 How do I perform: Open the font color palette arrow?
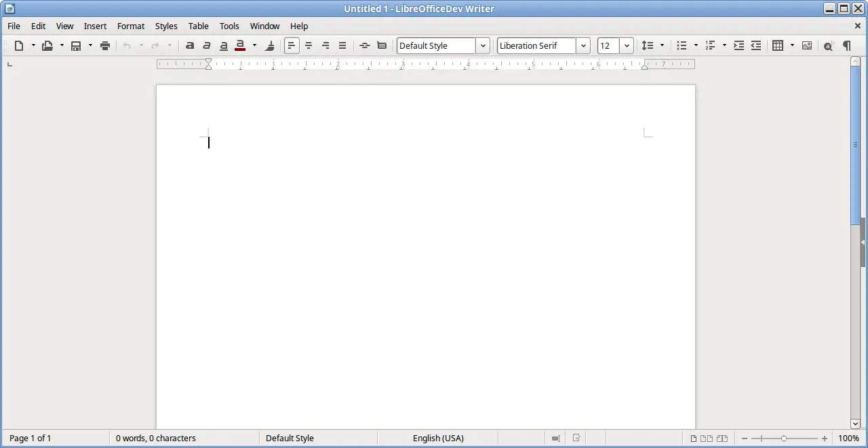tap(254, 45)
